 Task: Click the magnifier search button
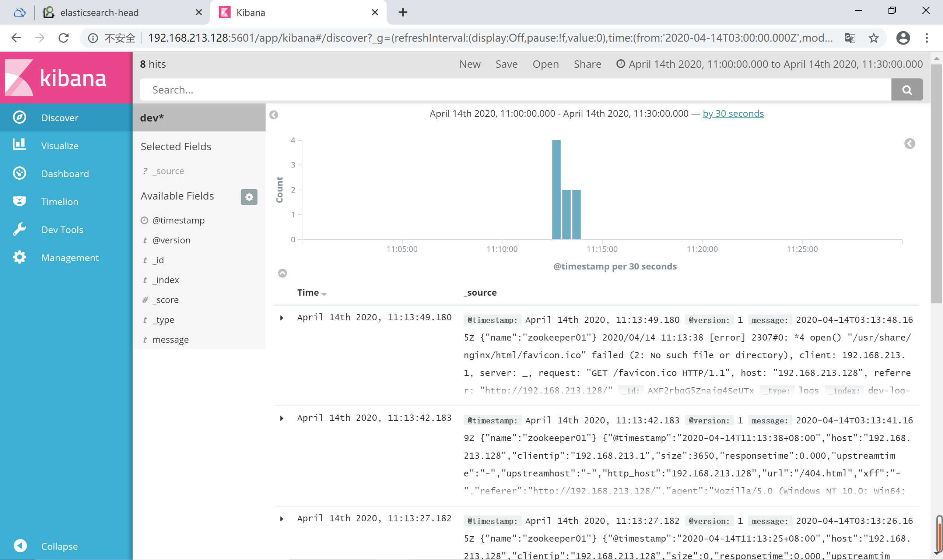tap(907, 90)
